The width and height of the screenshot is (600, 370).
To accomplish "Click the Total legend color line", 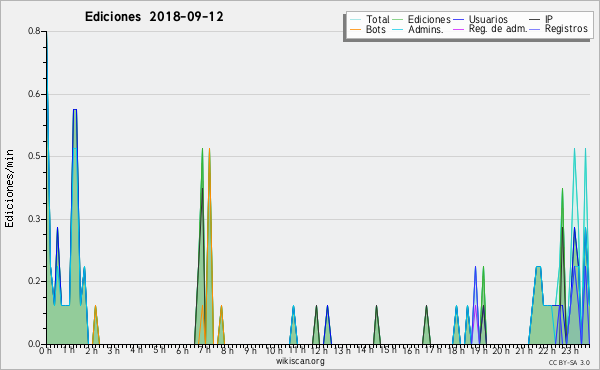I will (355, 20).
